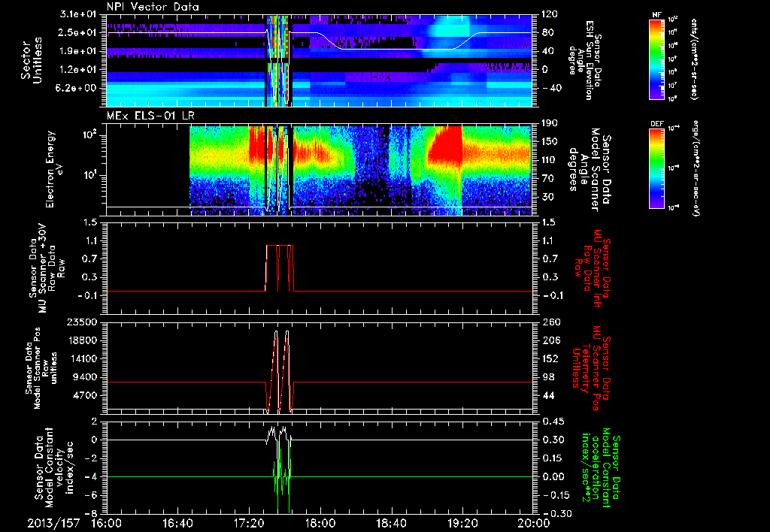Click the -40 degree sun elevation tick
The width and height of the screenshot is (770, 532).
click(x=552, y=88)
